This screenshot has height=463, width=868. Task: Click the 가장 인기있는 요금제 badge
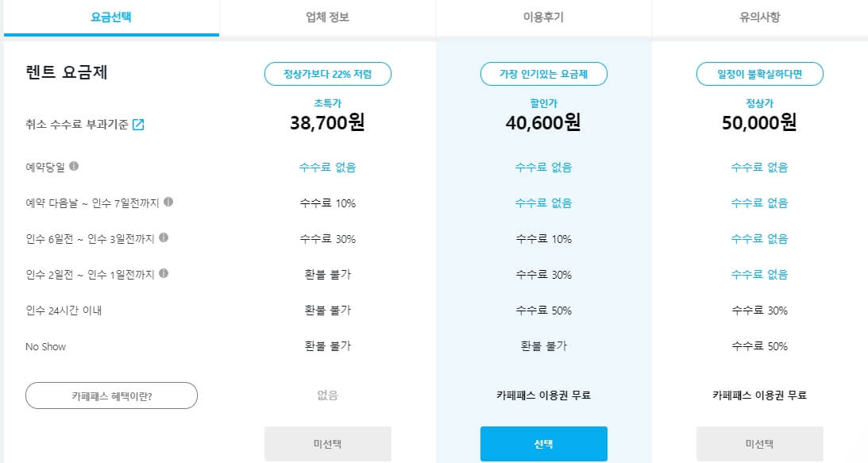[544, 74]
